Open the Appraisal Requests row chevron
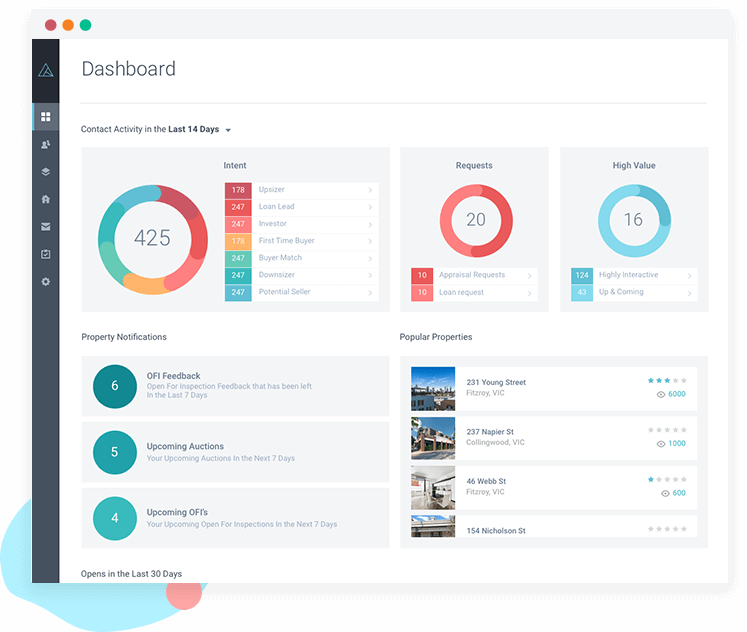Screen dimensions: 747x632 tap(529, 276)
